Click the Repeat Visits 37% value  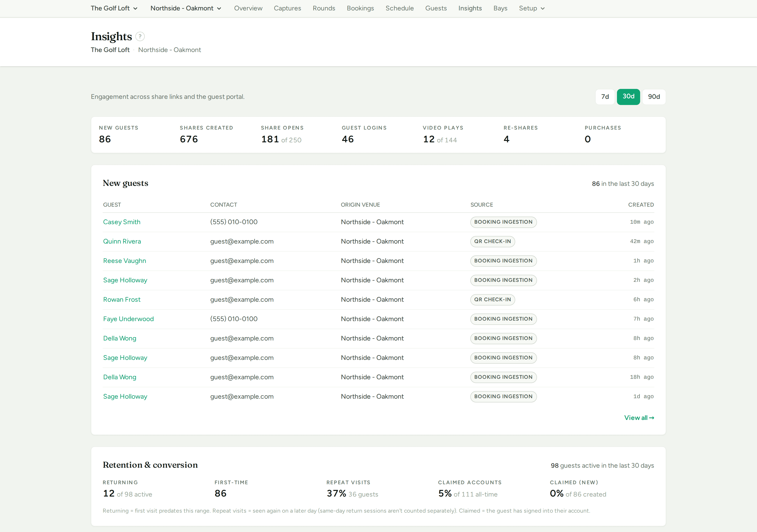pyautogui.click(x=336, y=493)
